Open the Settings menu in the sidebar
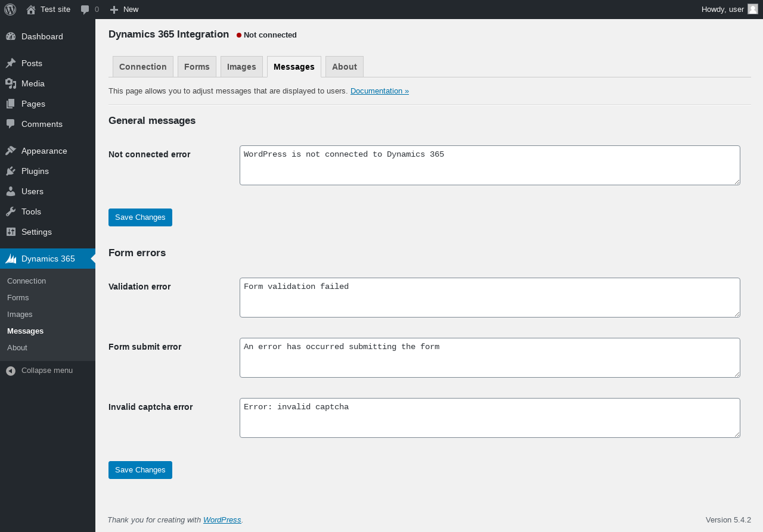This screenshot has width=763, height=532. pyautogui.click(x=36, y=232)
